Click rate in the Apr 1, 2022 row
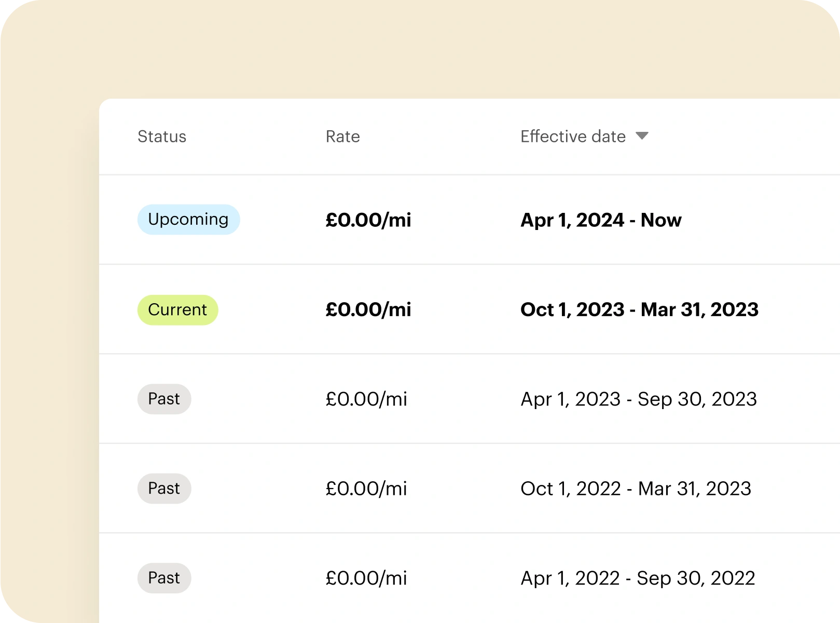This screenshot has height=623, width=840. coord(366,578)
